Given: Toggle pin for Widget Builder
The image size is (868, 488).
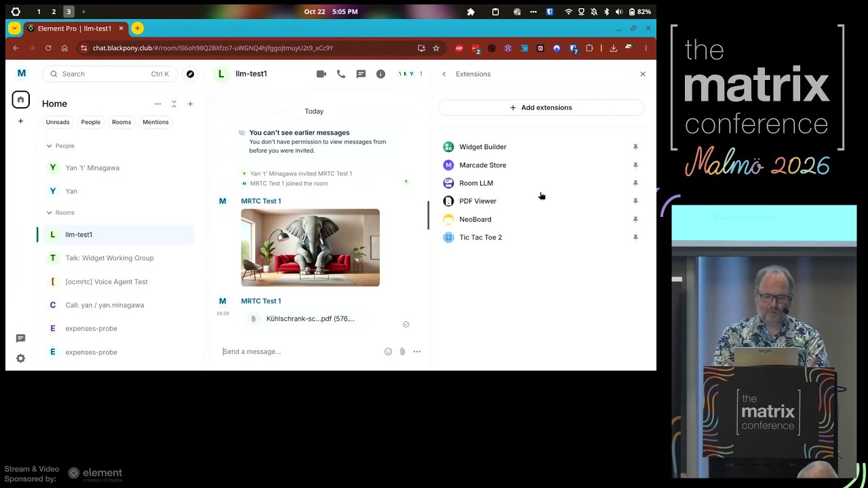Looking at the screenshot, I should (x=635, y=147).
